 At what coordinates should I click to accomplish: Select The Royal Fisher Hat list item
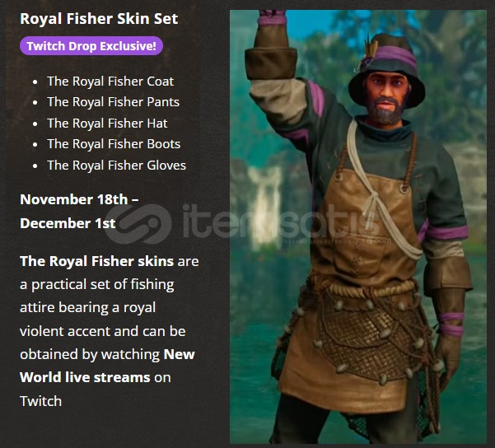click(x=107, y=124)
